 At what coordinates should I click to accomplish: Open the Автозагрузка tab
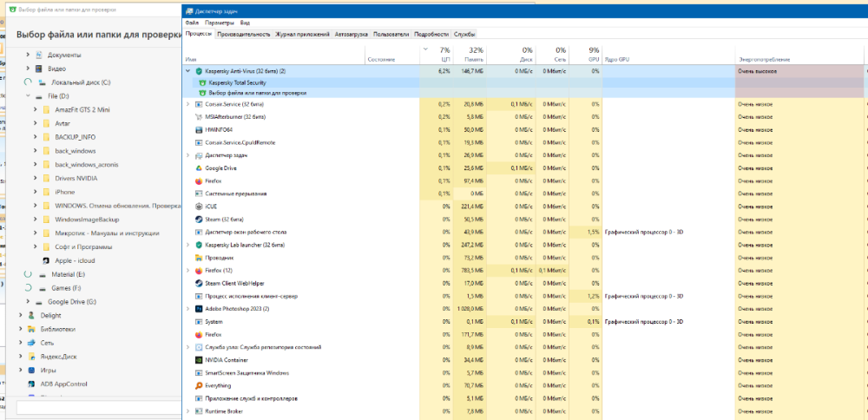point(352,34)
